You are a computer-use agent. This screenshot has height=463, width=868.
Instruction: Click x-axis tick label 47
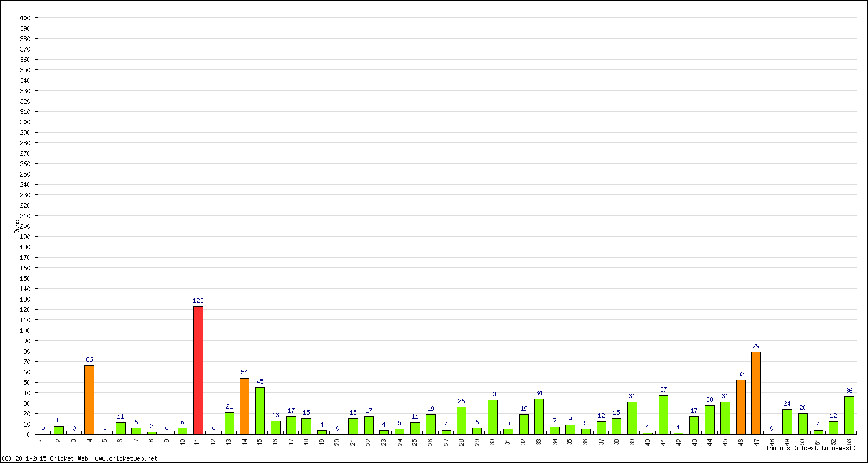[756, 442]
